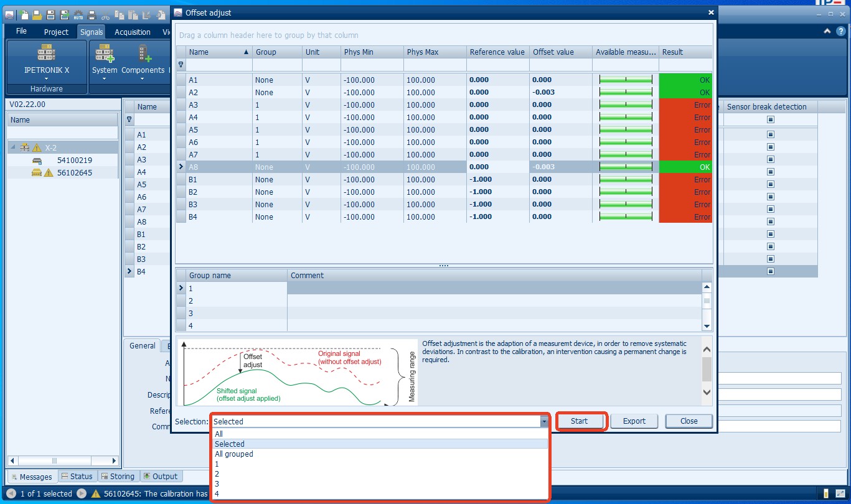
Task: Click the Print toolbar icon
Action: [92, 14]
